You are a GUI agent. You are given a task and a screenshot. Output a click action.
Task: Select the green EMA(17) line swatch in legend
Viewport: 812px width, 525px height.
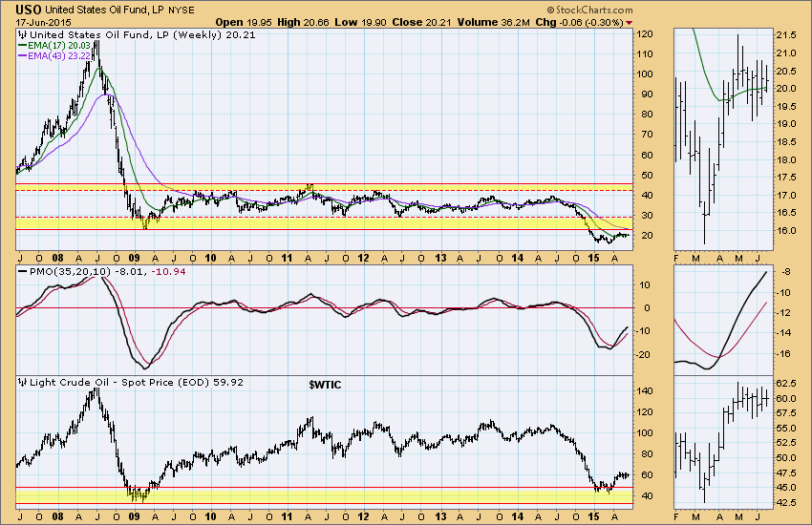[22, 46]
